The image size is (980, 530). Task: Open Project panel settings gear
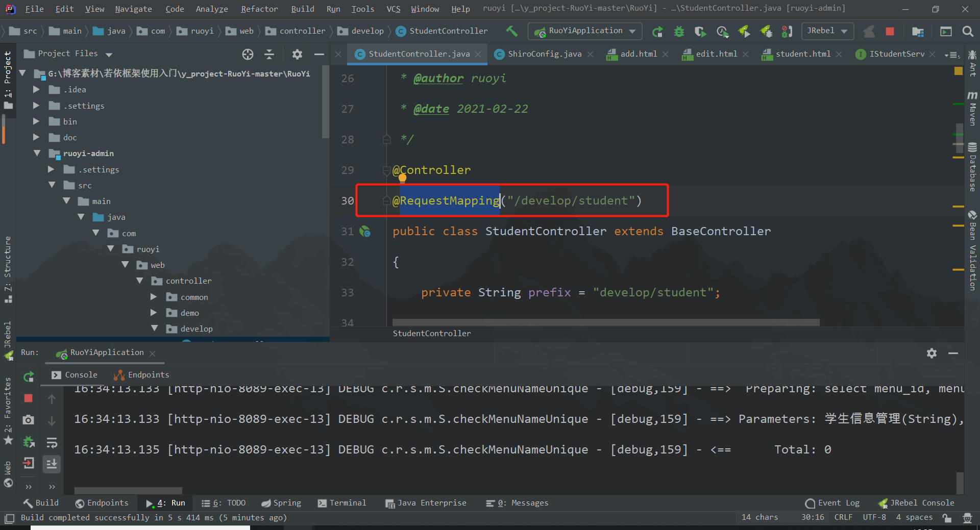pos(297,54)
